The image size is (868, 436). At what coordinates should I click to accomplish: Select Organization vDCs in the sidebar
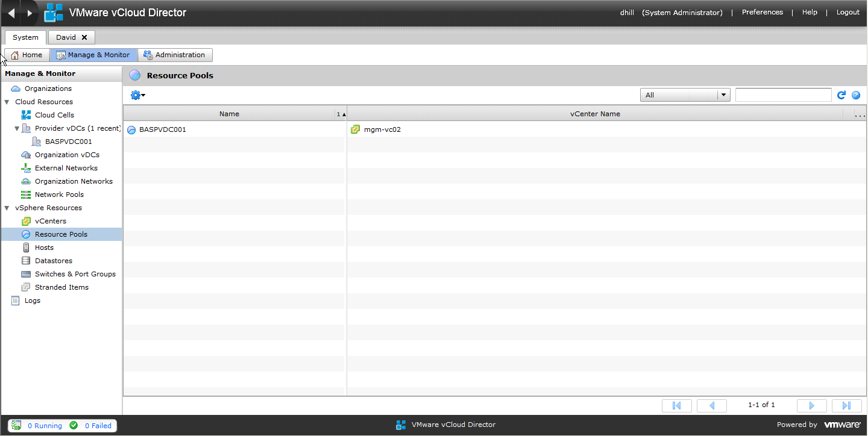(x=67, y=155)
